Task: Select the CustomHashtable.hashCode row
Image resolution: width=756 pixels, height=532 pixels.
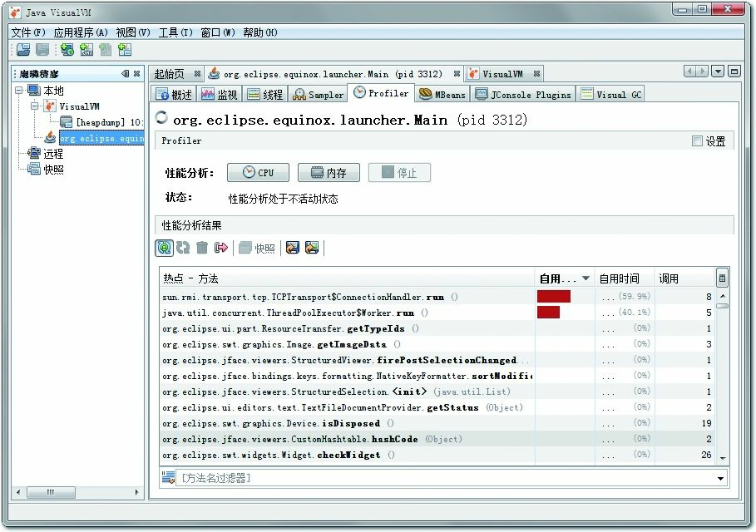Action: [x=437, y=439]
